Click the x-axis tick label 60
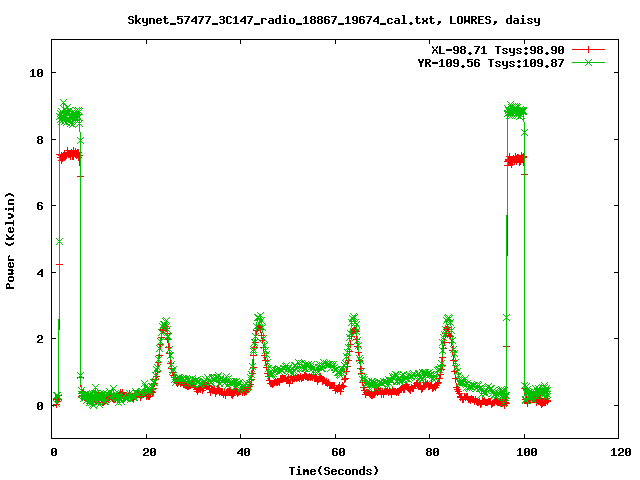Image resolution: width=640 pixels, height=480 pixels. pyautogui.click(x=338, y=452)
